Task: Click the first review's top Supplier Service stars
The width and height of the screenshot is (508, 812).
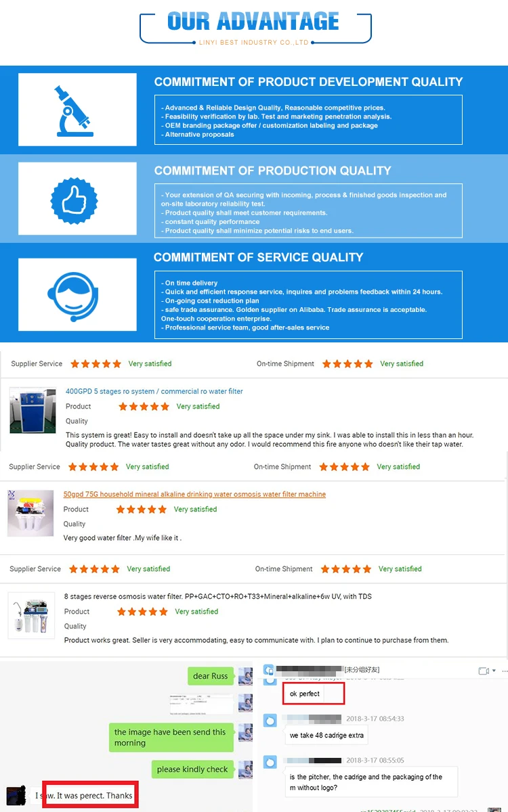Action: [x=96, y=363]
